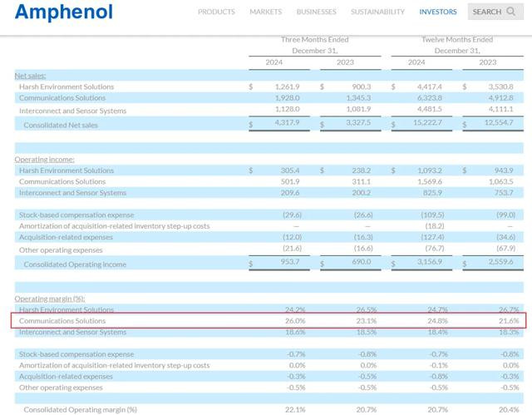This screenshot has height=415, width=532.
Task: Select consolidated operating margin 20.4%
Action: tap(509, 410)
